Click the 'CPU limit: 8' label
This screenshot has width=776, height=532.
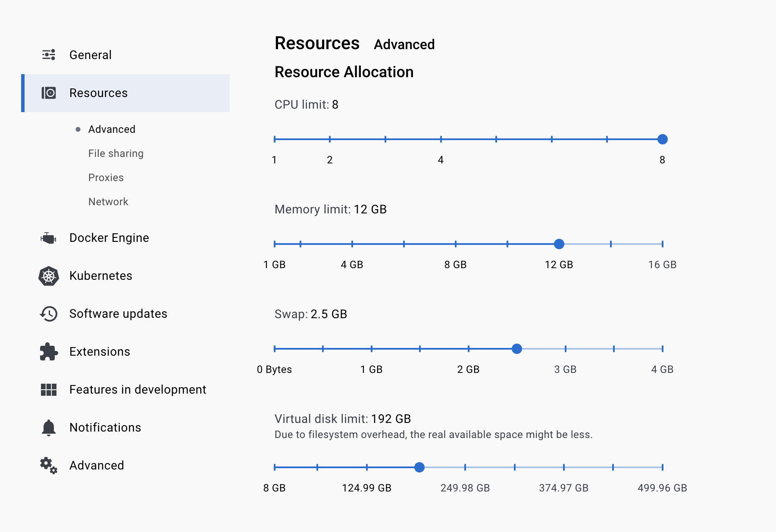307,105
